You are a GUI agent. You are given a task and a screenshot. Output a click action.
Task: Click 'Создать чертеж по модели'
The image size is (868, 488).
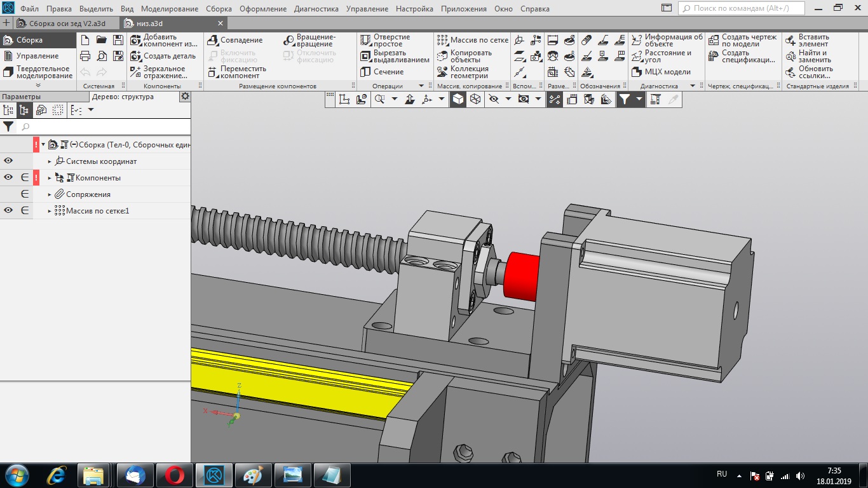coord(743,41)
